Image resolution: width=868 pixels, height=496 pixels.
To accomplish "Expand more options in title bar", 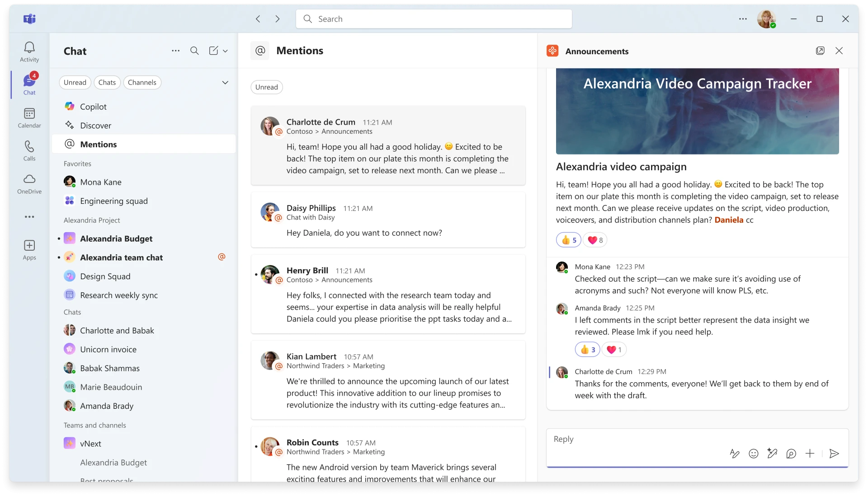I will pyautogui.click(x=743, y=19).
